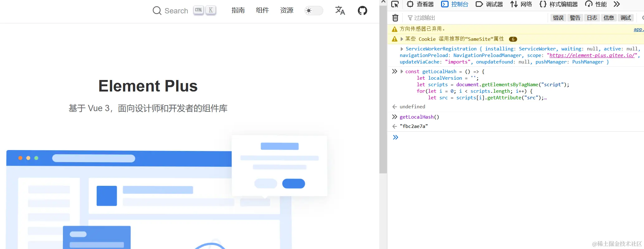This screenshot has height=249, width=644.
Task: Open the language translation icon menu
Action: (340, 11)
